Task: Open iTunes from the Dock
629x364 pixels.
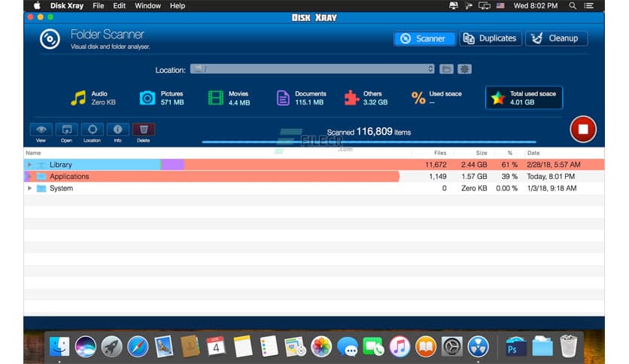Action: pyautogui.click(x=400, y=347)
